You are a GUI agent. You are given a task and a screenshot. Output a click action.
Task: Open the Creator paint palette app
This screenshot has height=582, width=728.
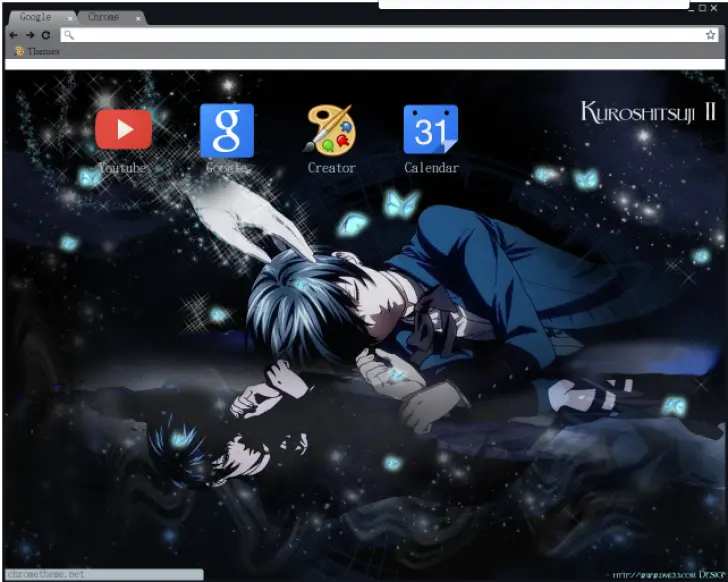point(330,129)
